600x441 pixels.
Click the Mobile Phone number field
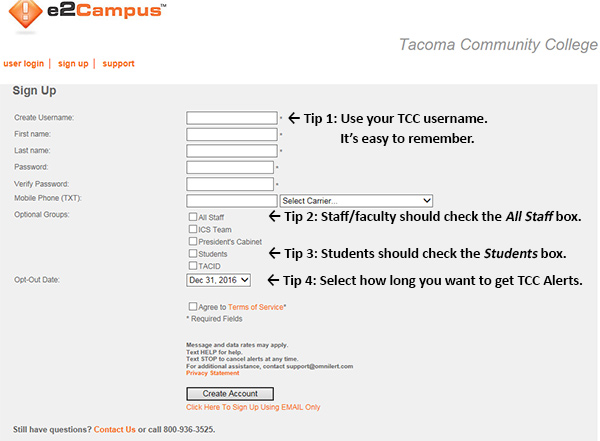(x=232, y=201)
